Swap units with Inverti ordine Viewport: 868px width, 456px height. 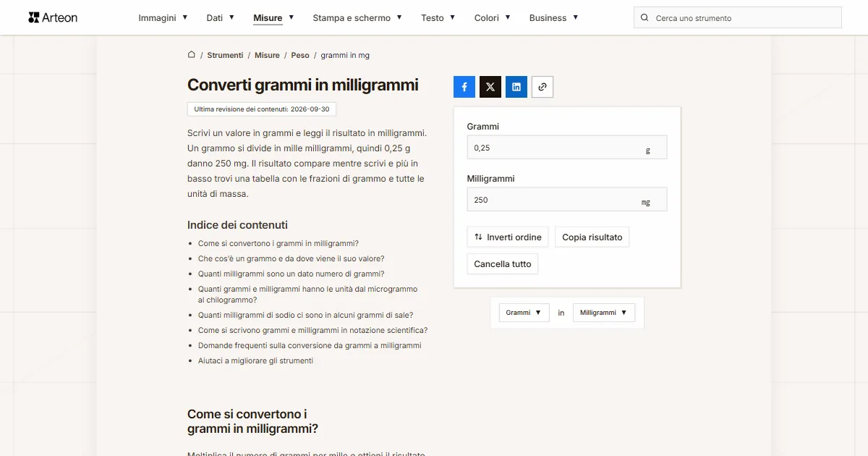tap(508, 237)
